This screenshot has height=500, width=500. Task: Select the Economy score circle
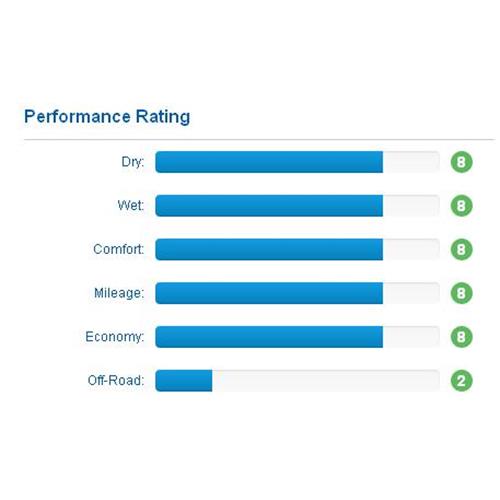[461, 337]
